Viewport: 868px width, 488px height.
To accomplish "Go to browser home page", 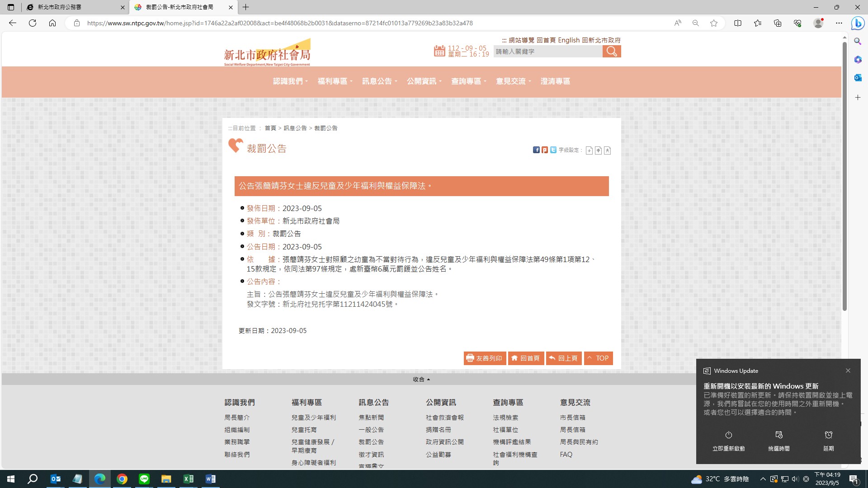I will click(52, 23).
